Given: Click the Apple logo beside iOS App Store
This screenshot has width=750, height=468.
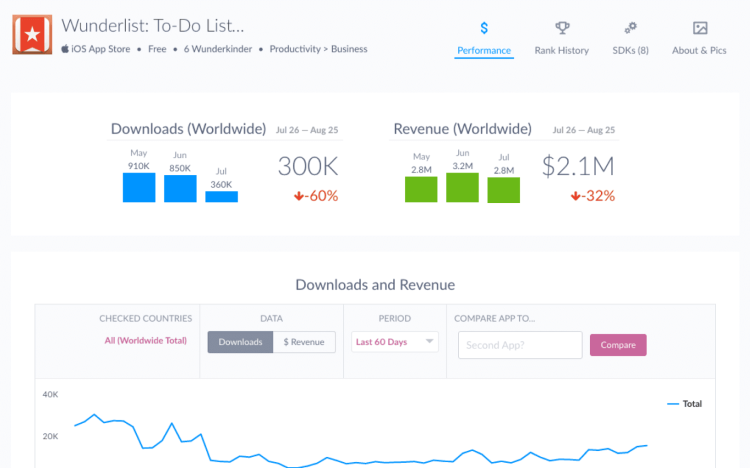Looking at the screenshot, I should (65, 48).
